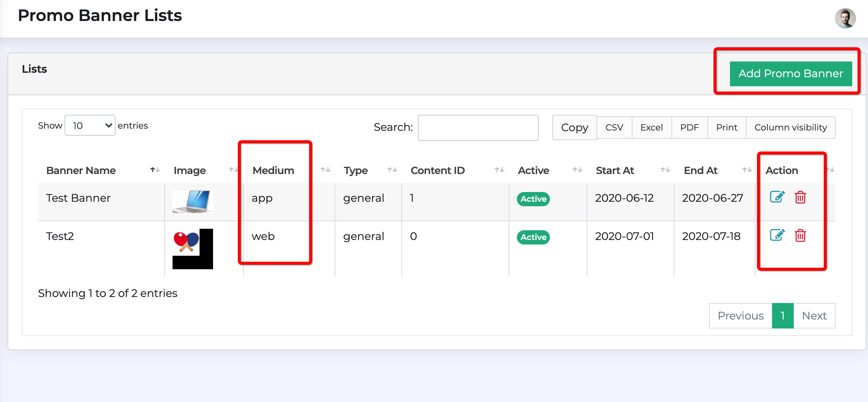Export table as CSV

coord(614,127)
